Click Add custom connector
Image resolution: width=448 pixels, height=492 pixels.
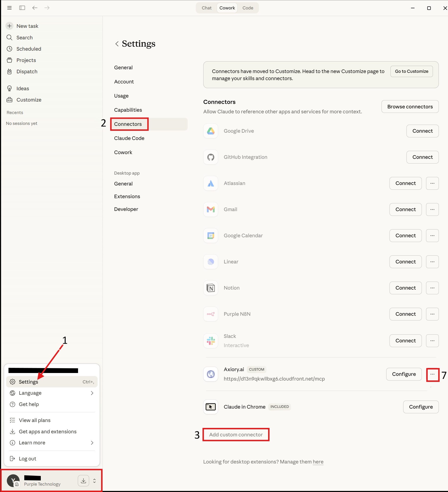pyautogui.click(x=236, y=435)
